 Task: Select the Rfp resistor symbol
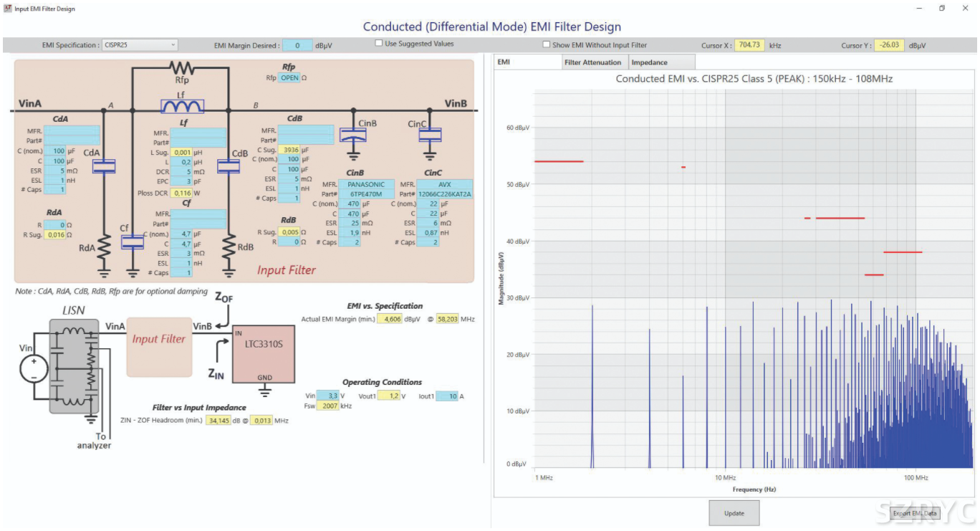181,69
